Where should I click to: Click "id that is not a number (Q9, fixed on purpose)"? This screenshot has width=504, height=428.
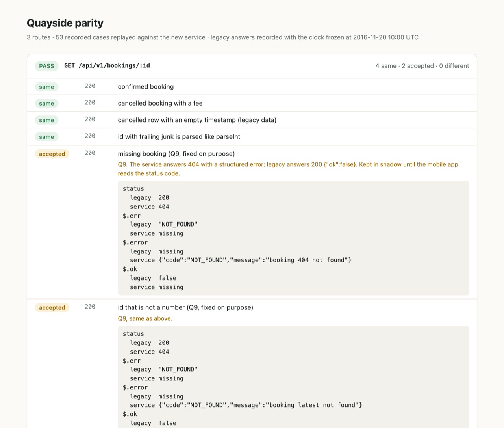[185, 307]
